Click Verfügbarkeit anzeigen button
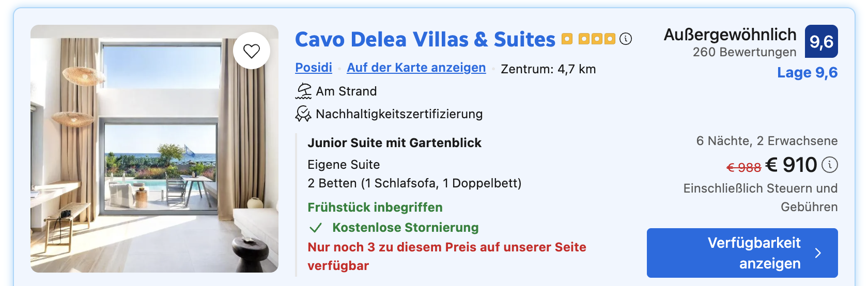 (x=742, y=253)
